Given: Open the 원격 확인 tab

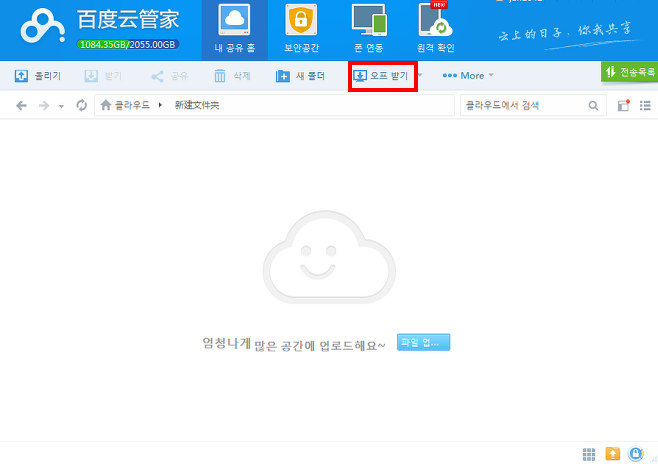Looking at the screenshot, I should [x=436, y=29].
